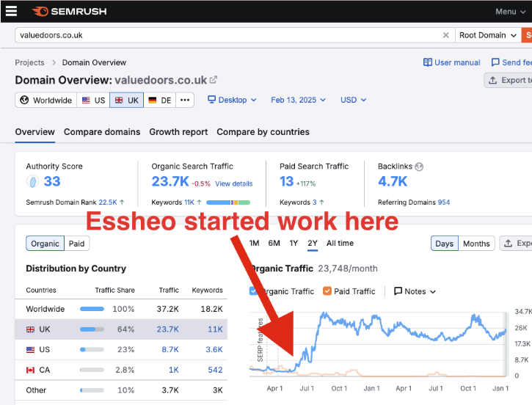Click the Paid Search Traffic value 13
The image size is (532, 405).
287,181
